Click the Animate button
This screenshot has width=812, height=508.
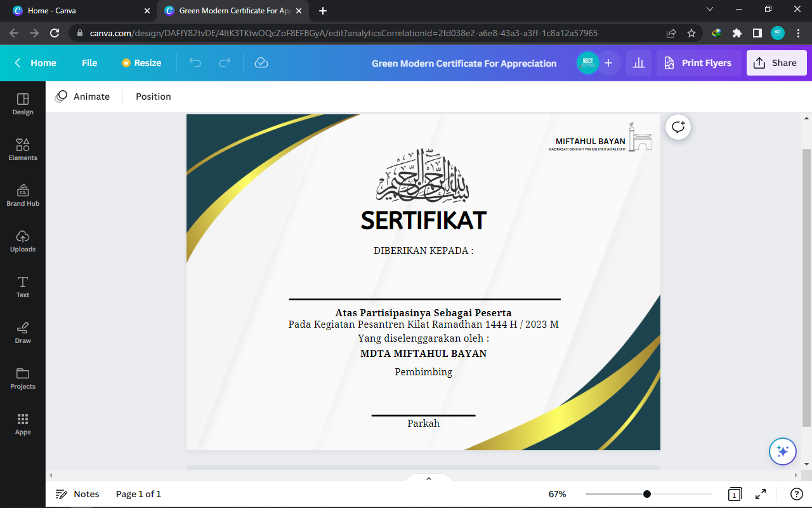(82, 97)
